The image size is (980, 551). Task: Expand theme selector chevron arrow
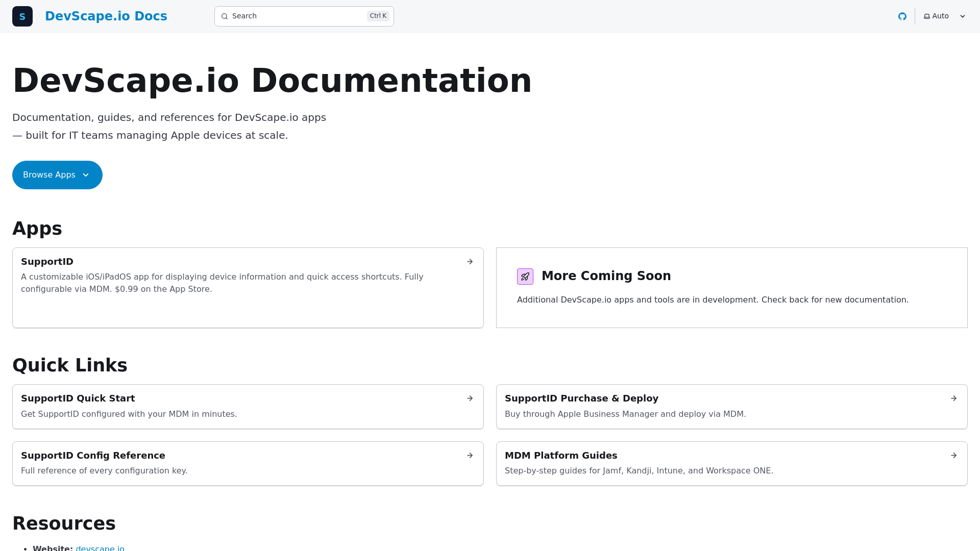[963, 16]
